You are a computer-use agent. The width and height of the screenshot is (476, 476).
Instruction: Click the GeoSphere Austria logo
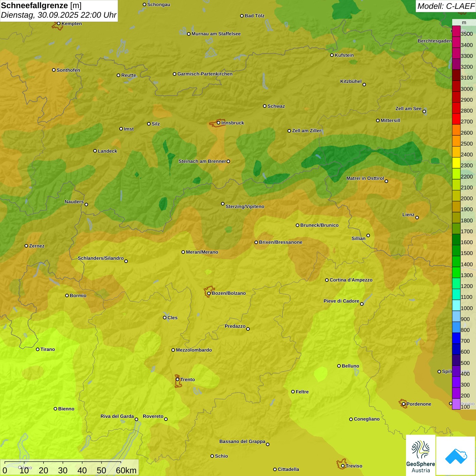(421, 455)
